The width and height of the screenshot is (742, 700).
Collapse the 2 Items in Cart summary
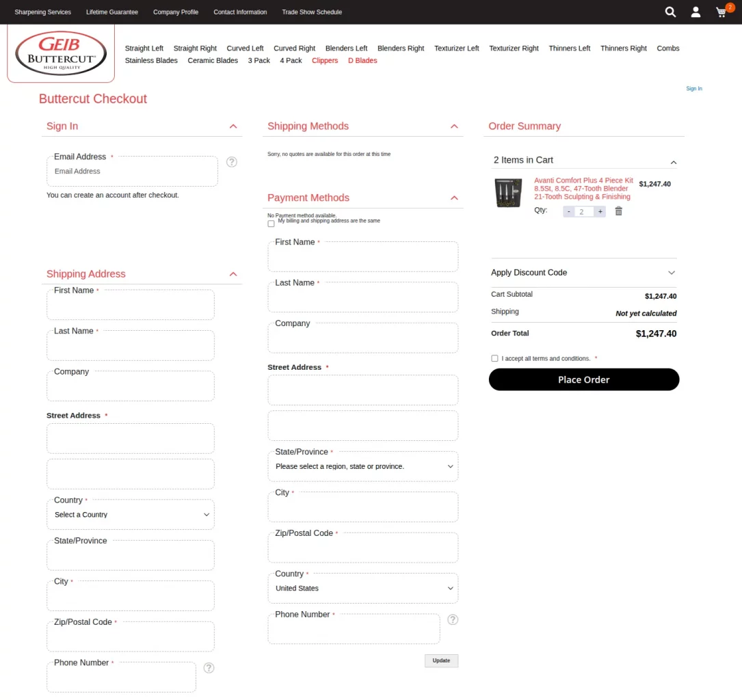(x=673, y=162)
